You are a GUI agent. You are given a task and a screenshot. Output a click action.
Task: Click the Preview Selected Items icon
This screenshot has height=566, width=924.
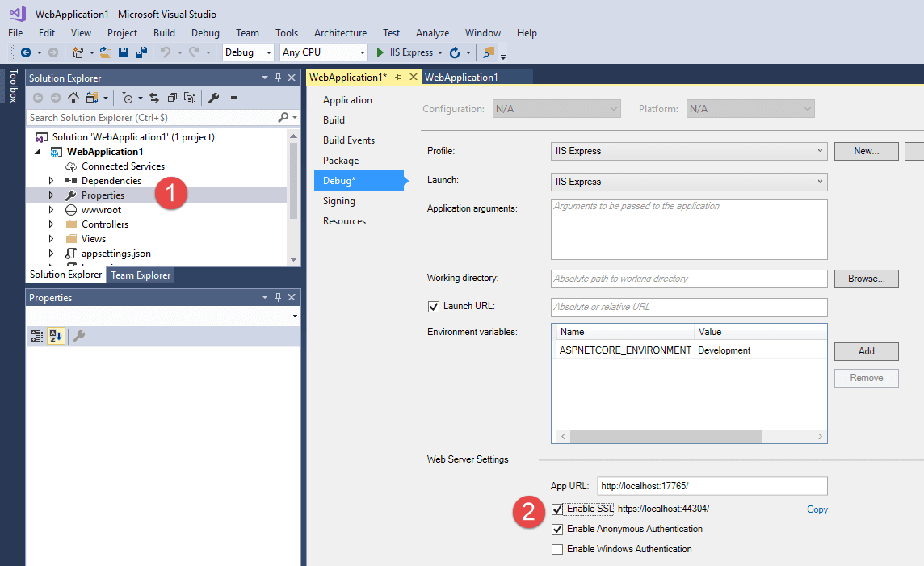[232, 98]
